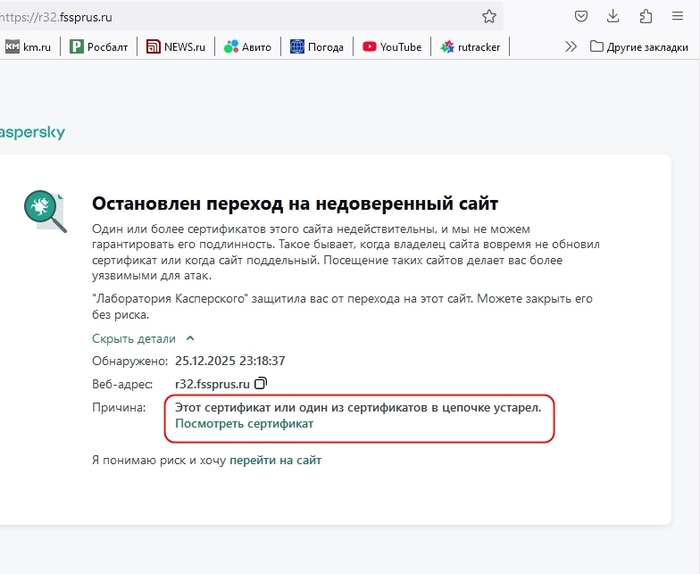Screen dimensions: 700x574
Task: Open the Другие закладки folder
Action: (x=639, y=47)
